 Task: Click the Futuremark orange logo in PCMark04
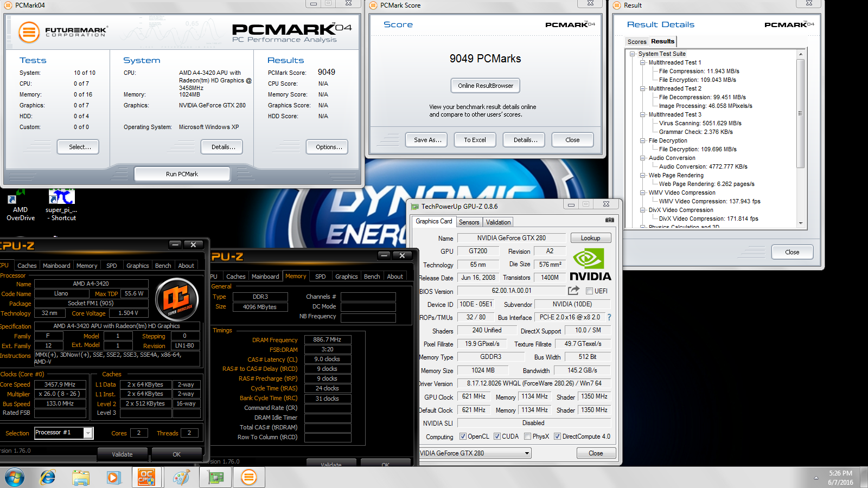29,33
